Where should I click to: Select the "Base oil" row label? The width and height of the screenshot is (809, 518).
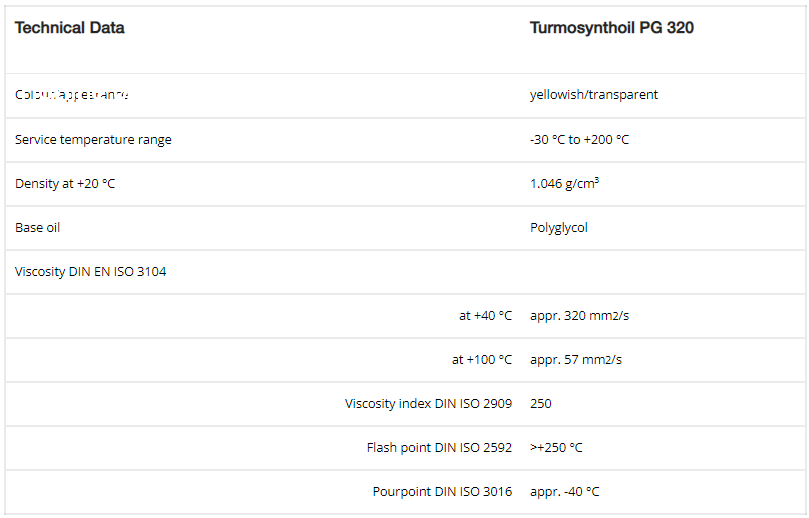(38, 227)
